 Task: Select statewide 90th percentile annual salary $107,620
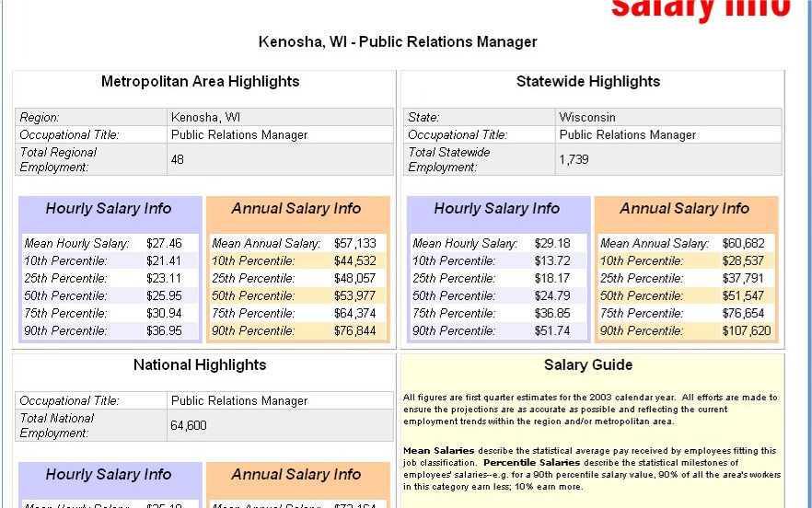point(747,331)
